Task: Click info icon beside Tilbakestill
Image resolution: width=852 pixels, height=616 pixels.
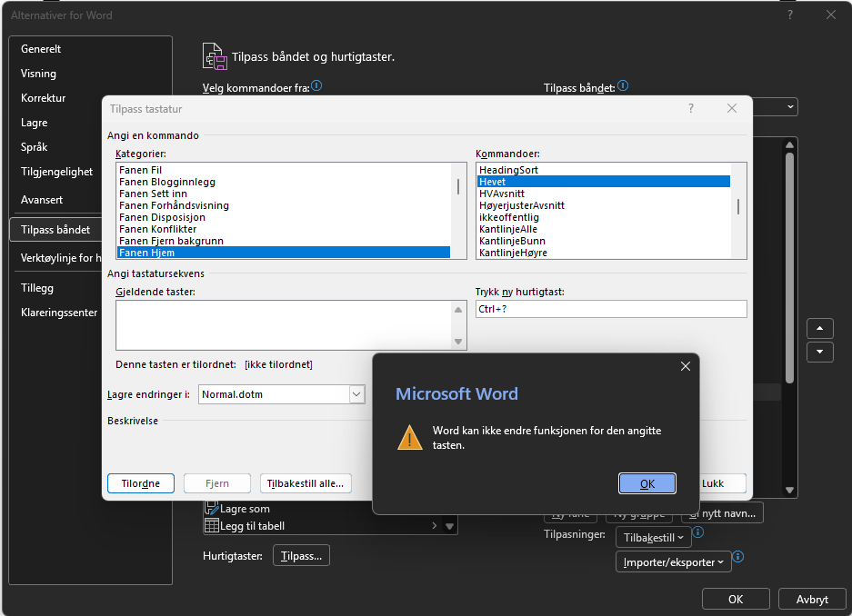Action: pyautogui.click(x=698, y=532)
